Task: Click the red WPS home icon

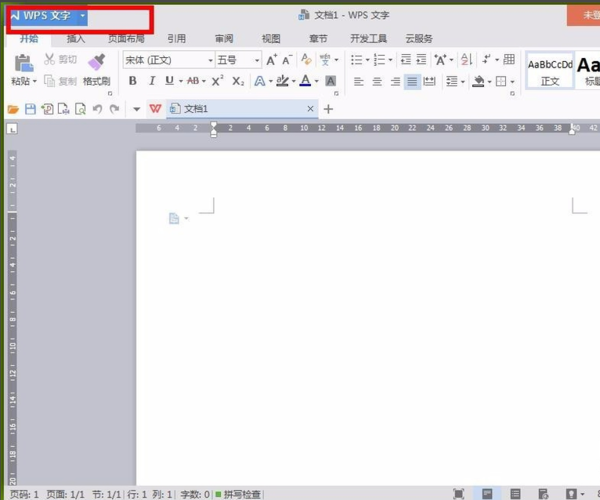Action: (155, 109)
